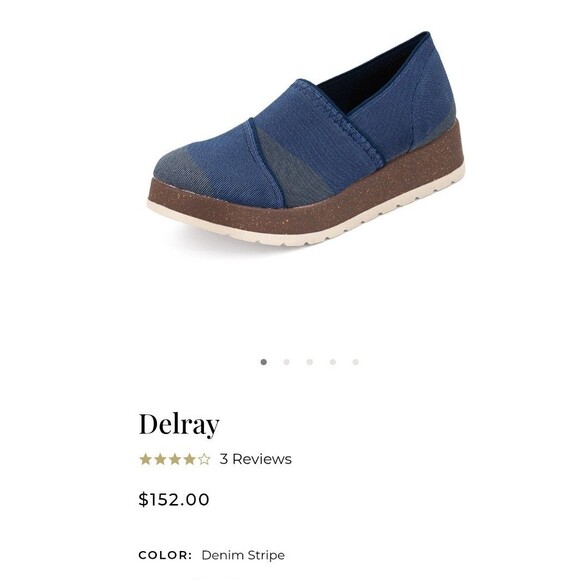Click the empty fifth rating star
The height and width of the screenshot is (580, 580).
[204, 459]
